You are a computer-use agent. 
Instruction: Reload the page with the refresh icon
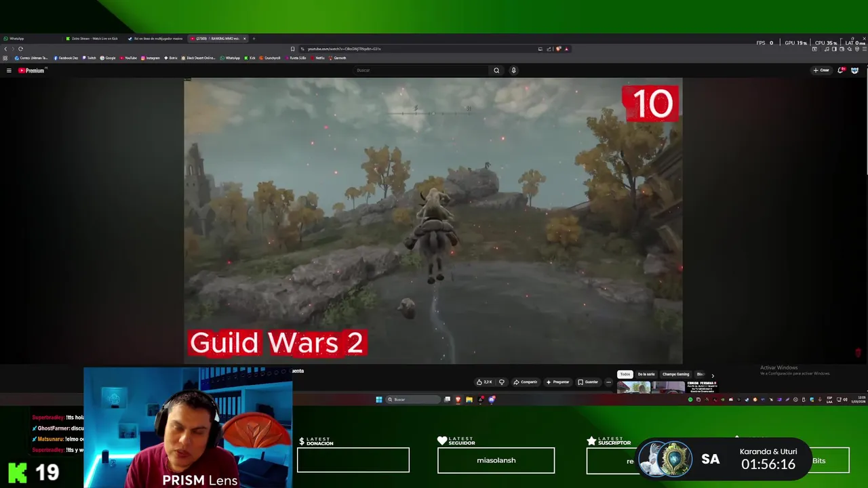coord(20,49)
